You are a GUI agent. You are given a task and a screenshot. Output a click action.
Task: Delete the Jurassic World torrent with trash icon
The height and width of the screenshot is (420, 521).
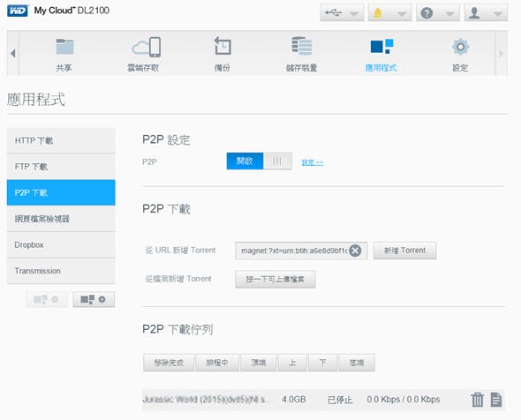pos(478,399)
